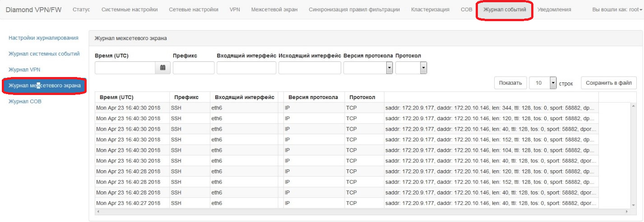Expand the Протокол filter dropdown
The image size is (644, 222).
click(423, 68)
